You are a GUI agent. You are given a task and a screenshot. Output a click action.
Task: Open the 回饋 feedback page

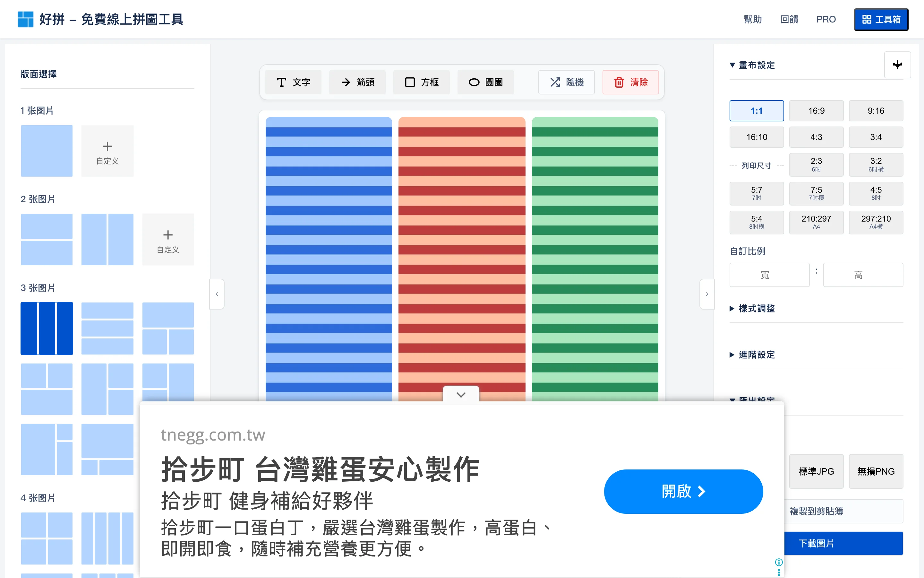coord(789,19)
